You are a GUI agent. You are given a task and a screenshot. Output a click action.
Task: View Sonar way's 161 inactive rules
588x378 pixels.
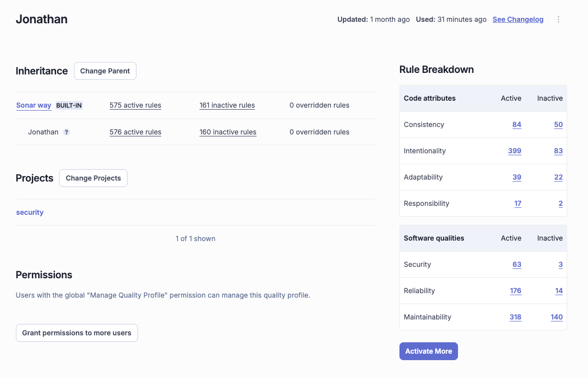pyautogui.click(x=227, y=105)
